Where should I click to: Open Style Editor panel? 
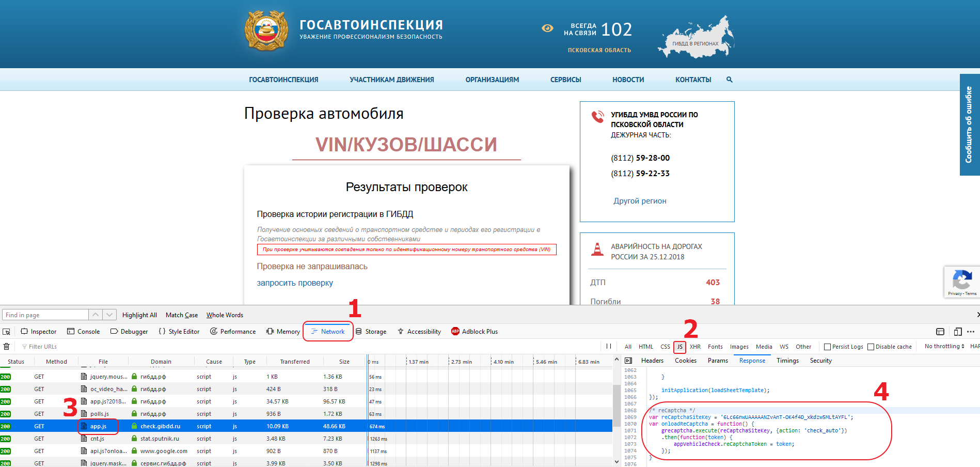coord(179,332)
